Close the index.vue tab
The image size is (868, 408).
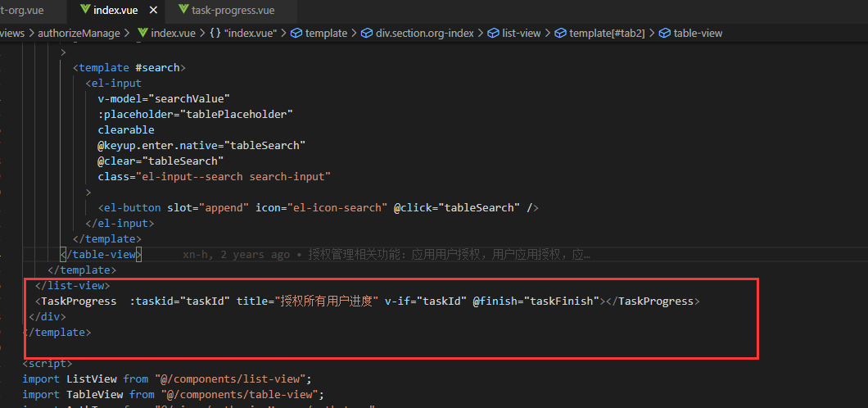click(154, 10)
